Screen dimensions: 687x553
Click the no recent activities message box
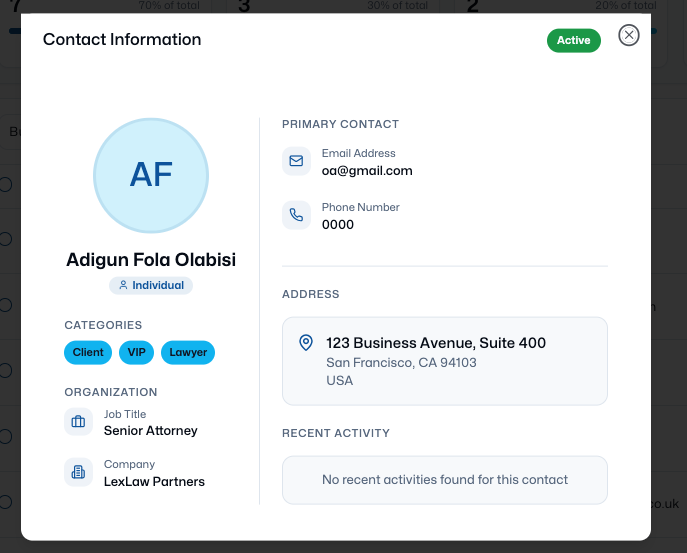(x=444, y=480)
